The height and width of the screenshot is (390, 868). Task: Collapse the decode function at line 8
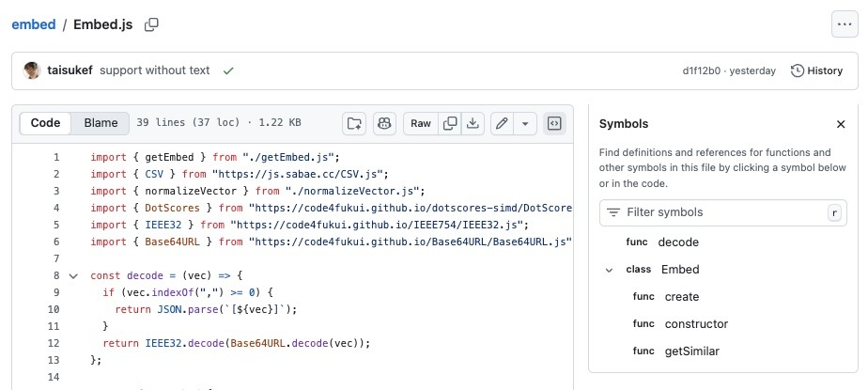pos(73,275)
